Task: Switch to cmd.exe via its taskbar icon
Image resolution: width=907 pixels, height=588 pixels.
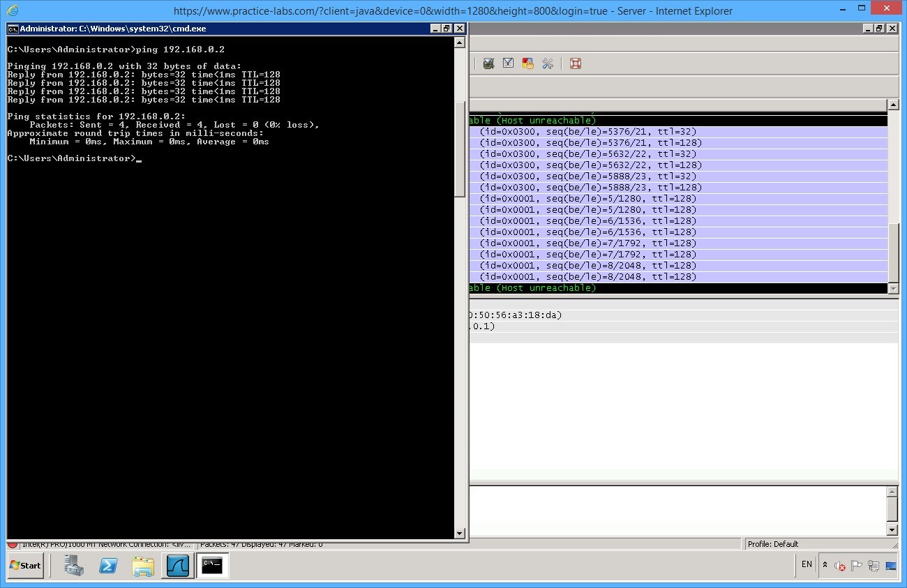Action: (213, 566)
